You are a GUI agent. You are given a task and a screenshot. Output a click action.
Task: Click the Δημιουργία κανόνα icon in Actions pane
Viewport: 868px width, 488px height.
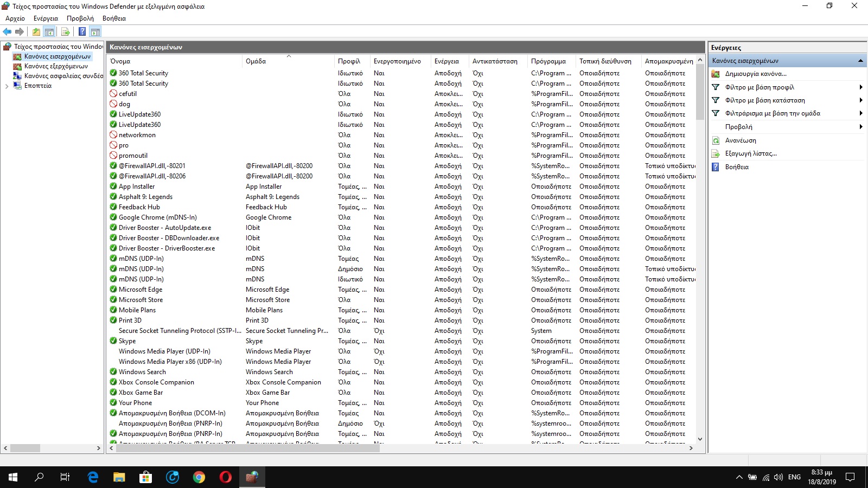point(716,74)
